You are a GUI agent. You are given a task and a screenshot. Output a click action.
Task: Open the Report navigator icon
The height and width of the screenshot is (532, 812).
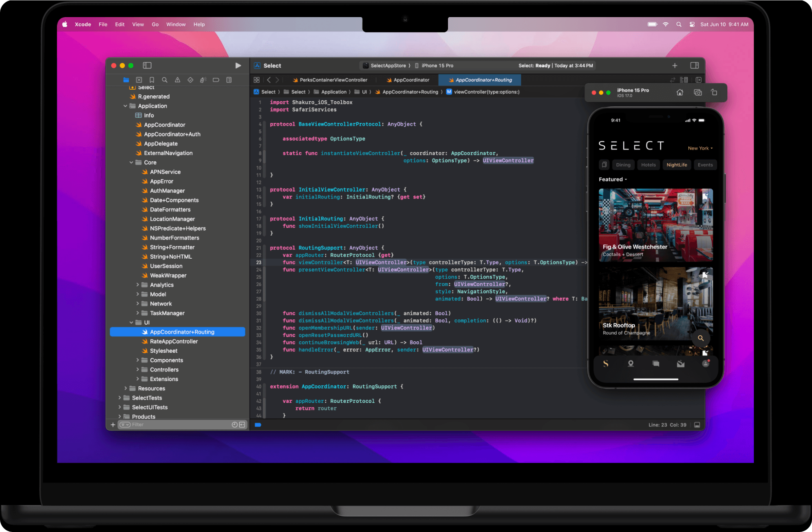point(229,80)
